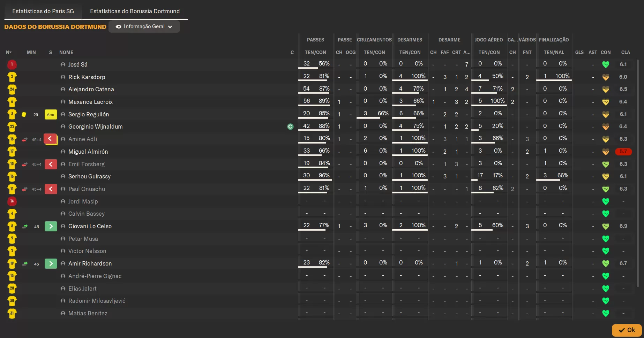Click Matías Benítez's number 31 shirt icon
Viewport: 644px width, 338px height.
coord(12,313)
